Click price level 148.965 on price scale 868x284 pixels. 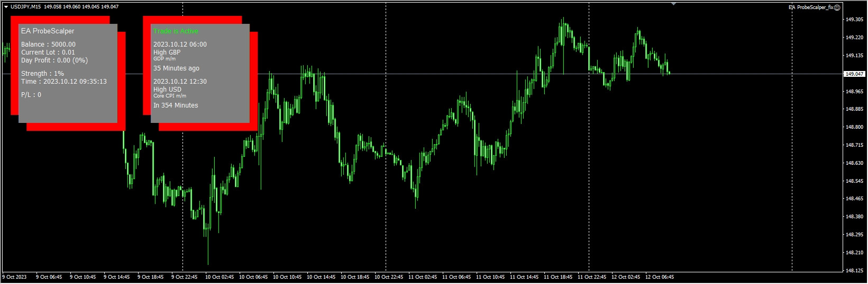coord(854,92)
